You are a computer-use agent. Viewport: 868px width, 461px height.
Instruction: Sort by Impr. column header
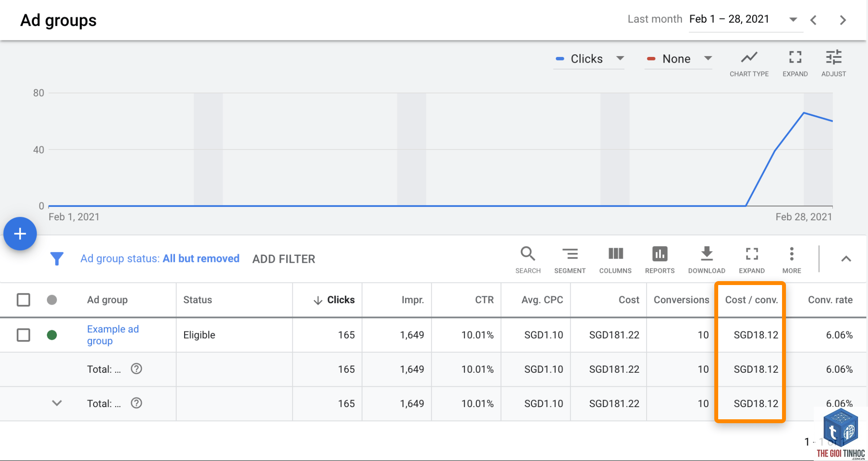coord(413,300)
